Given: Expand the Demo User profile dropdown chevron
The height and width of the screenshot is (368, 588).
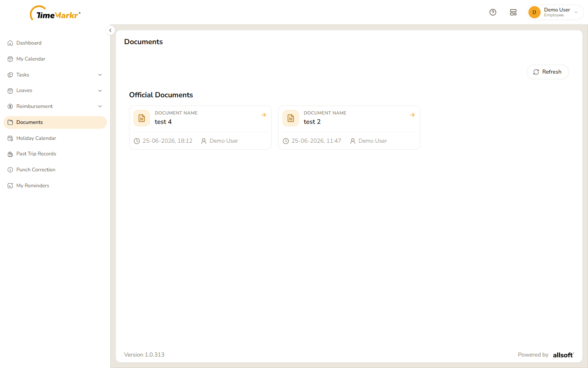Looking at the screenshot, I should (576, 12).
